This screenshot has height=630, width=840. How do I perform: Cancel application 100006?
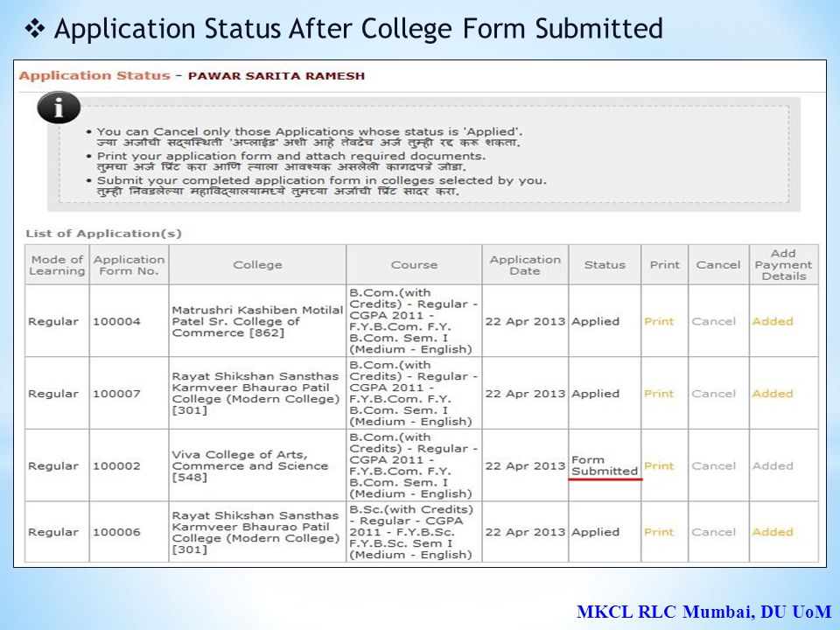click(713, 532)
